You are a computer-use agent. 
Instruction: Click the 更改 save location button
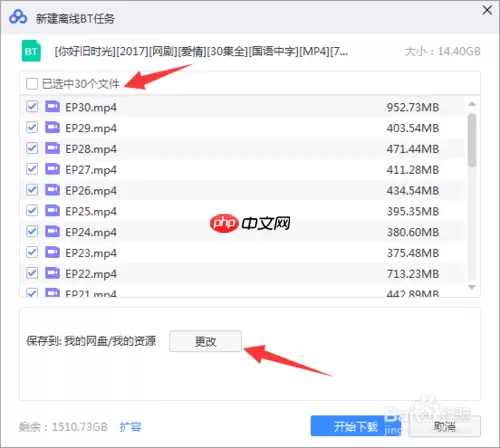pos(205,341)
